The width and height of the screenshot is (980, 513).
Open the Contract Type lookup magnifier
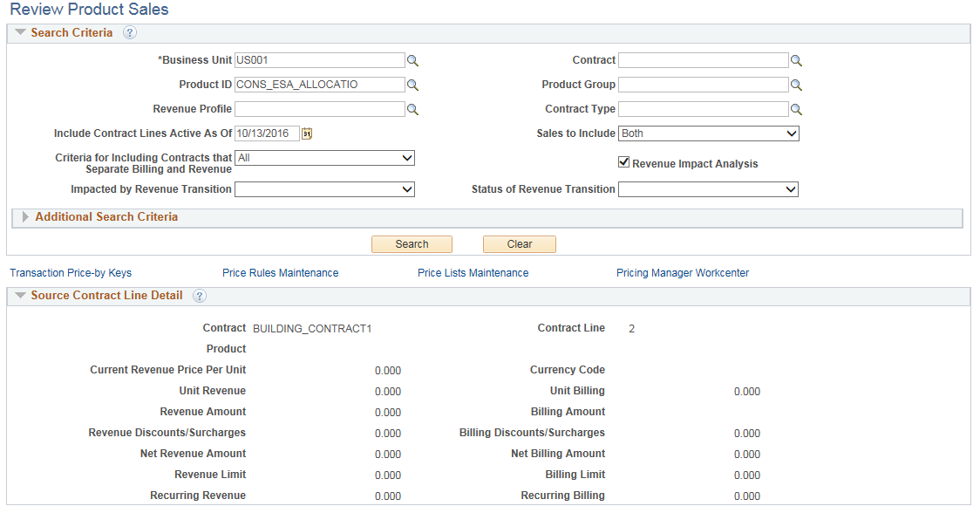tap(796, 108)
